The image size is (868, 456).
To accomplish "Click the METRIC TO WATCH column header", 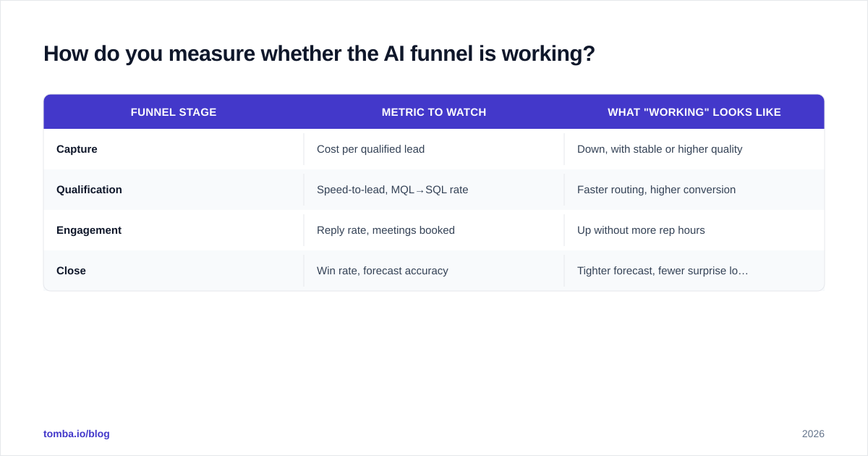I will (434, 112).
